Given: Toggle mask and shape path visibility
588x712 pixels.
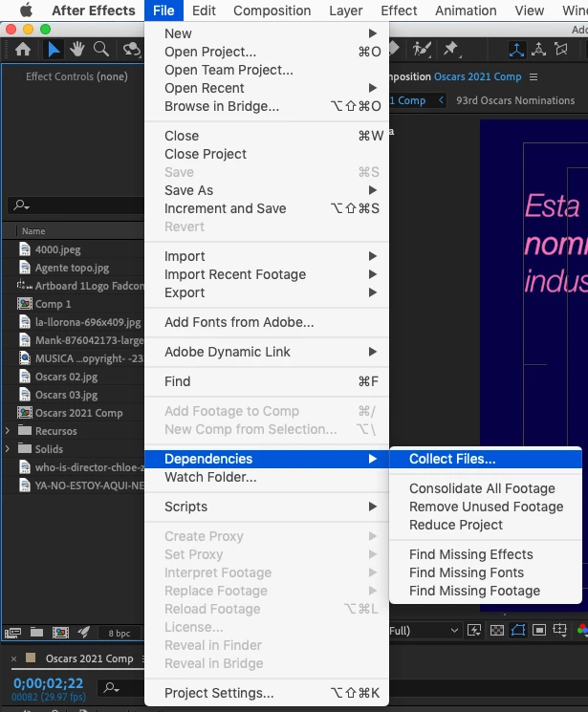Looking at the screenshot, I should point(518,630).
